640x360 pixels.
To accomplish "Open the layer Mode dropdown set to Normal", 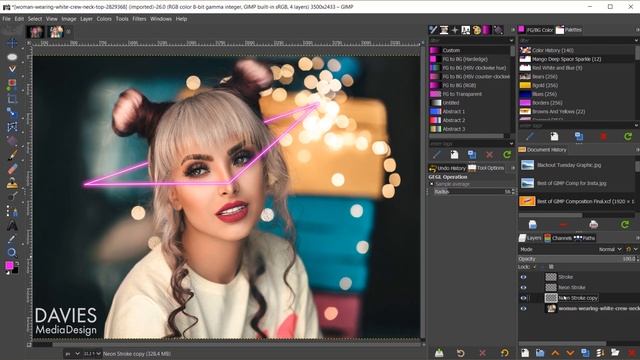I will click(x=610, y=249).
